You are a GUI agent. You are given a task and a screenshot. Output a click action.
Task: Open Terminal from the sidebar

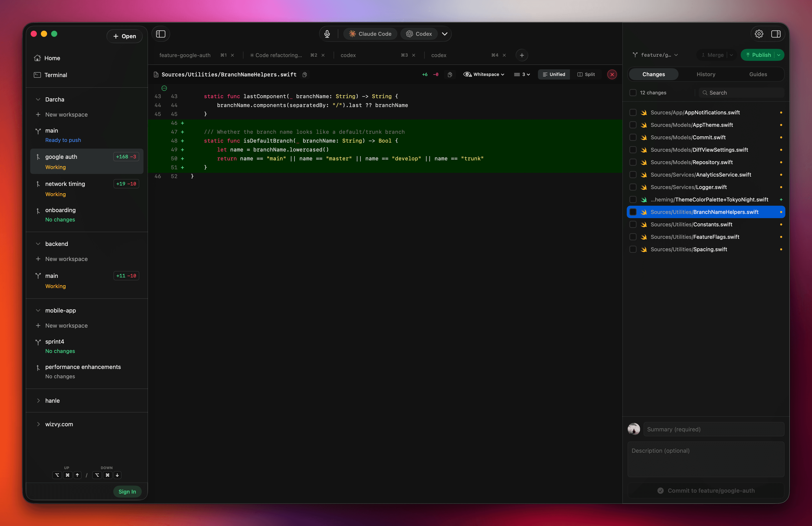[x=56, y=75]
